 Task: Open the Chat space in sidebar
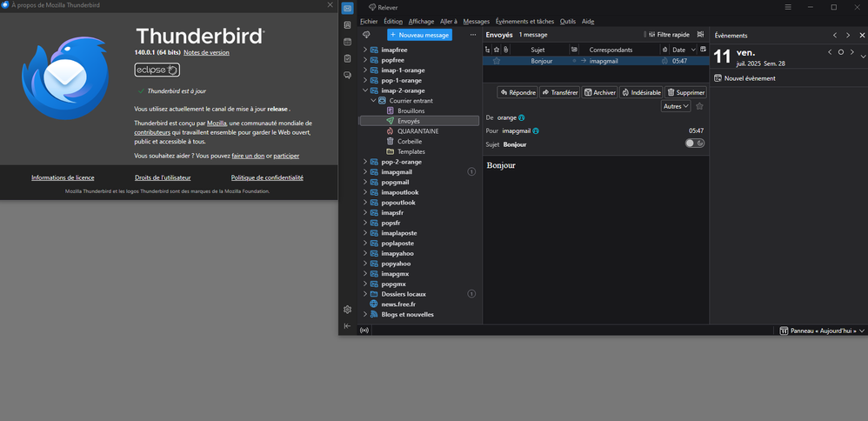(x=348, y=76)
